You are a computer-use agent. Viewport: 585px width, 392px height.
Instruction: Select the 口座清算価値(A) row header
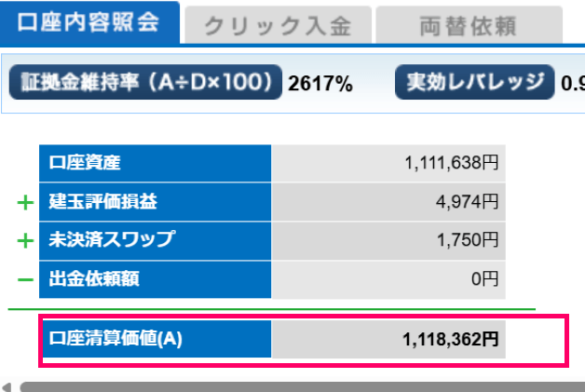click(155, 340)
